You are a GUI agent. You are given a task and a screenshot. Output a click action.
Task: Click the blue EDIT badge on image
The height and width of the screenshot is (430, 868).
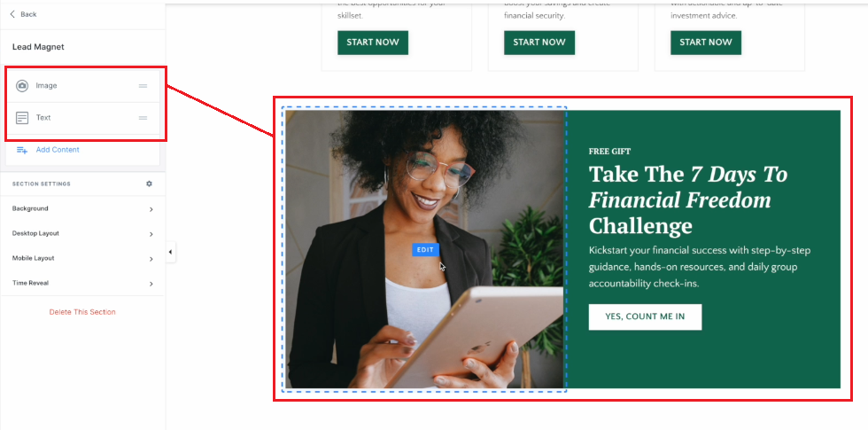tap(425, 250)
